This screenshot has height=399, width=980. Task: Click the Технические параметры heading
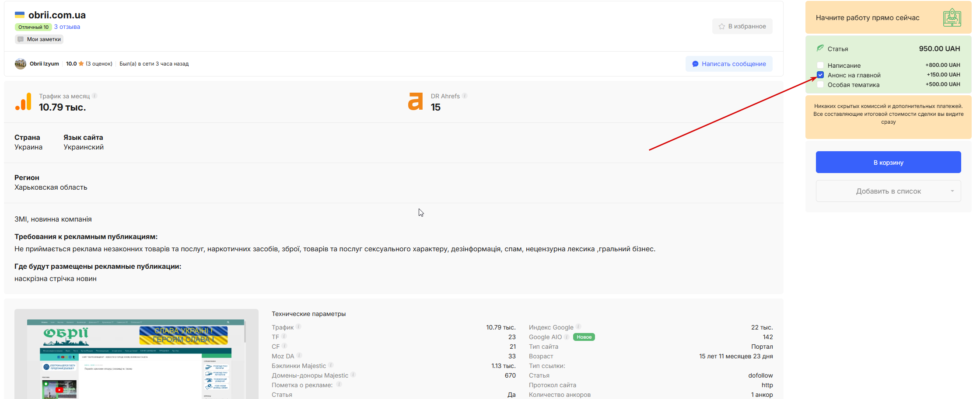click(x=308, y=314)
